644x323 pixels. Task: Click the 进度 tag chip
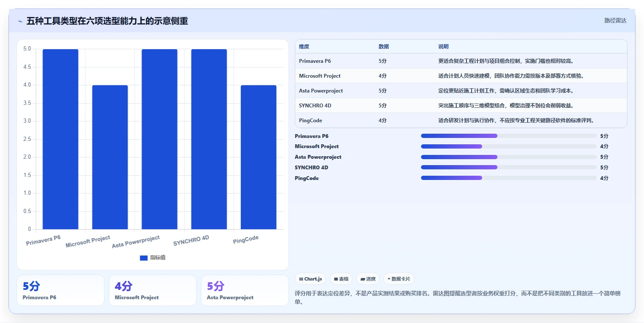tap(368, 279)
